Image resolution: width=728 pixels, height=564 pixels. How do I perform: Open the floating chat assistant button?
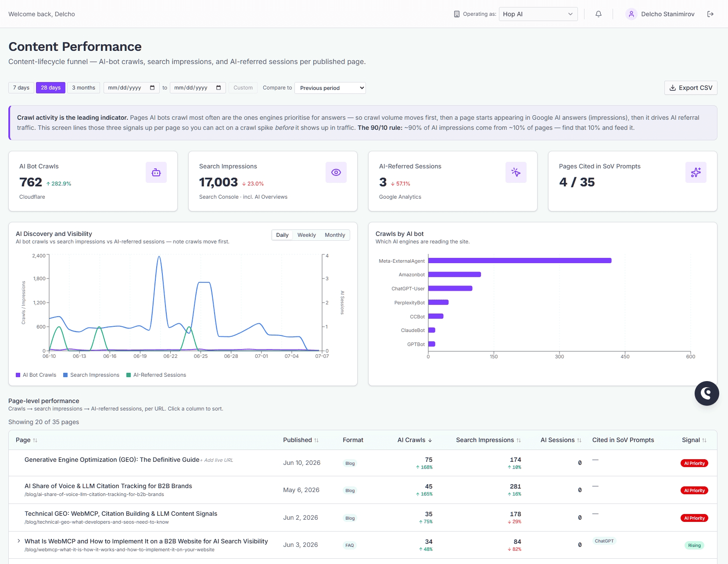(x=706, y=393)
